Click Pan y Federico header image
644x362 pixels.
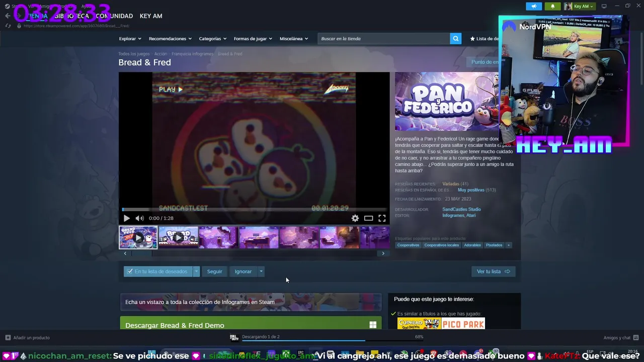(x=447, y=102)
